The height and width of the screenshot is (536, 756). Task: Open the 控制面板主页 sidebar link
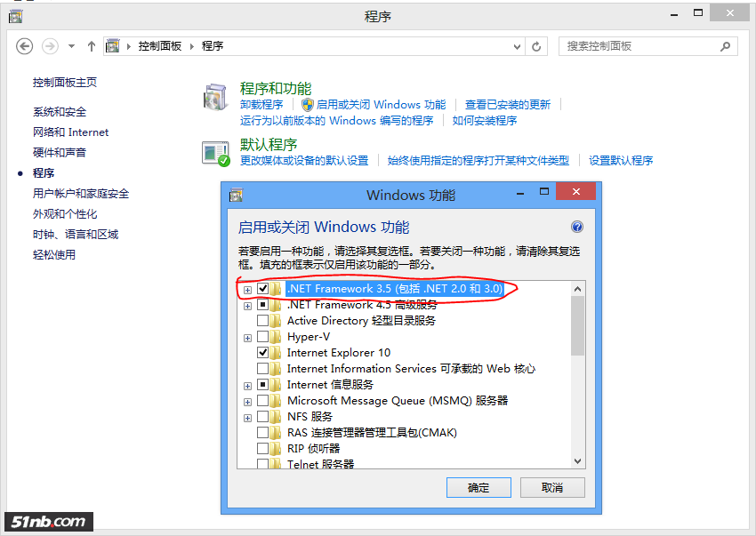[x=65, y=83]
